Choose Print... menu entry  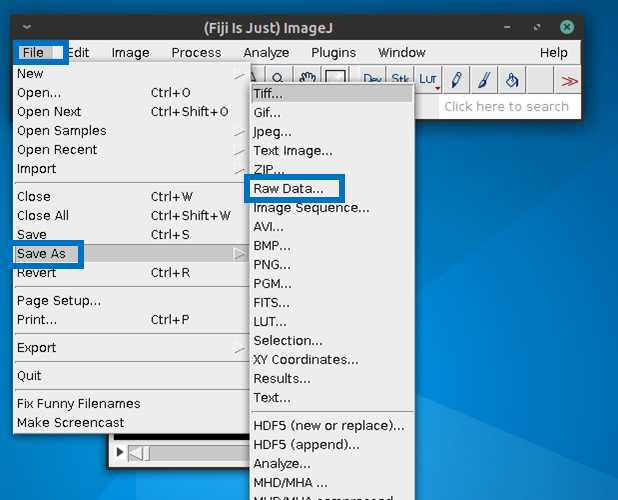[x=131, y=319]
